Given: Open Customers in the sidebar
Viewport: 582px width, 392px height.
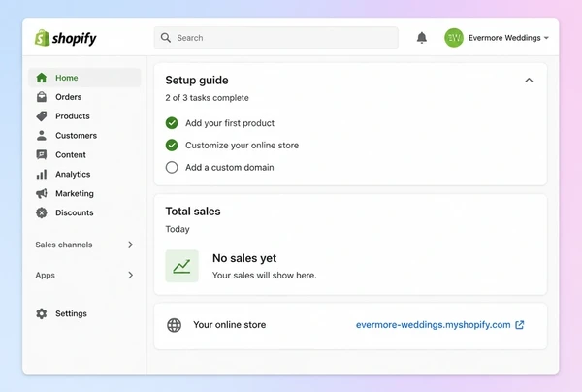Looking at the screenshot, I should tap(84, 136).
